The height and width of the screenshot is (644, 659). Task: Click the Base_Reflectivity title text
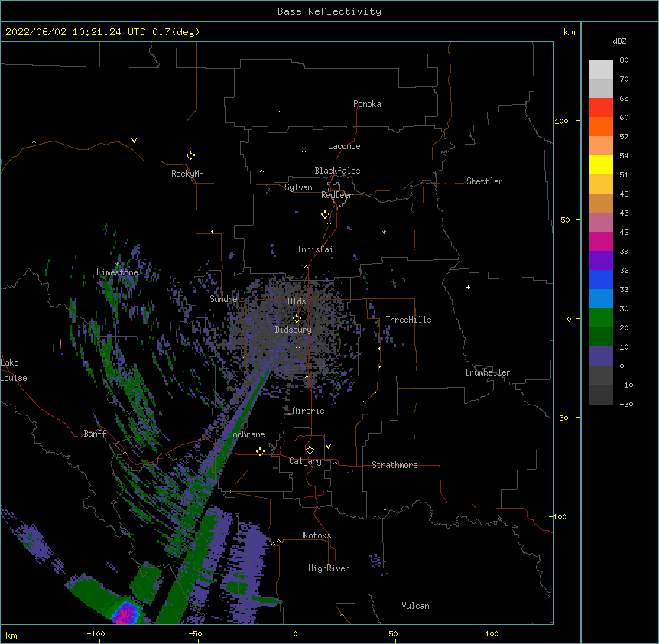coord(329,11)
